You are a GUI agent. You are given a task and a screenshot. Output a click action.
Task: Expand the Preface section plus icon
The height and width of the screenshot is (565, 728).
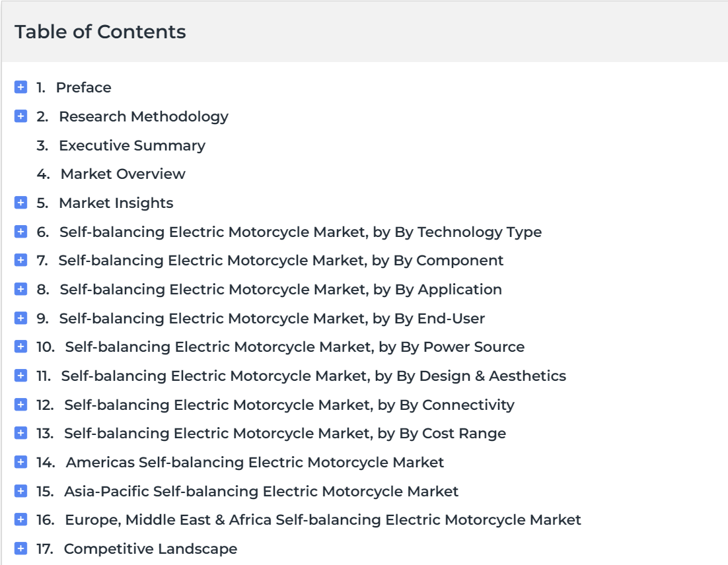(x=21, y=87)
